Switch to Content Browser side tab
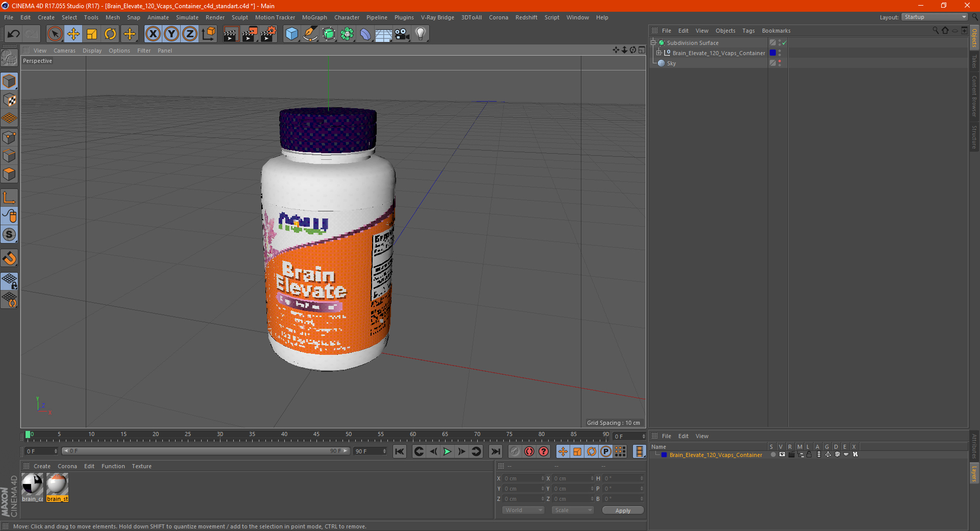This screenshot has width=980, height=531. click(x=974, y=96)
